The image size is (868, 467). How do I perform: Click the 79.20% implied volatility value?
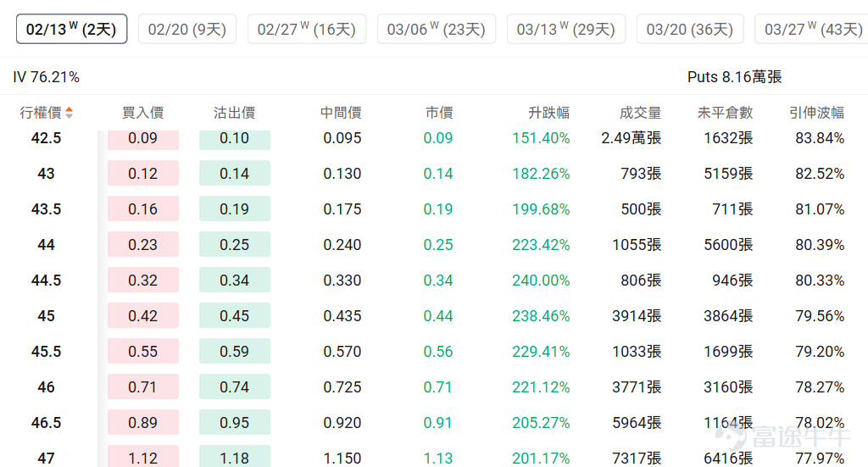coord(820,351)
